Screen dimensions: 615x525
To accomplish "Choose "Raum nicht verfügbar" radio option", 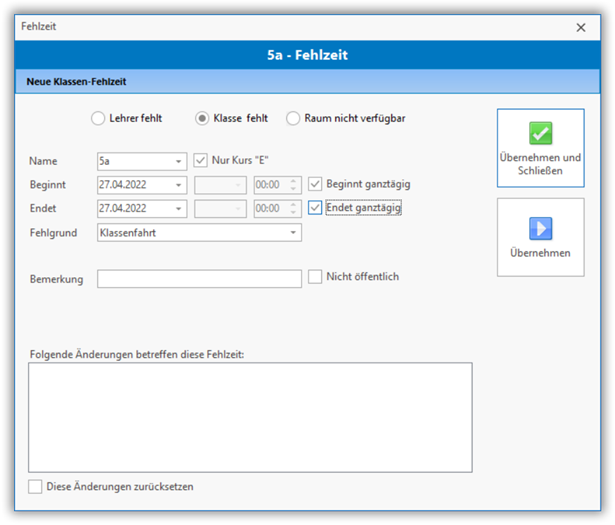I will pos(293,118).
